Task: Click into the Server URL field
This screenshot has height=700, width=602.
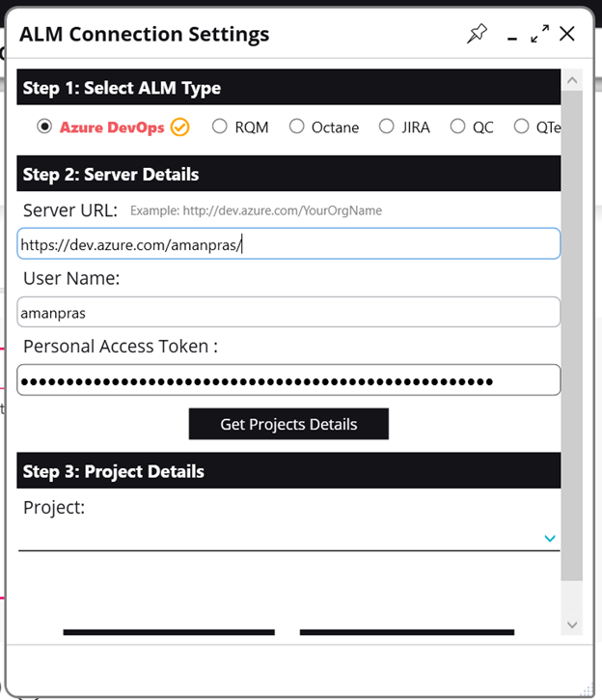Action: (288, 244)
